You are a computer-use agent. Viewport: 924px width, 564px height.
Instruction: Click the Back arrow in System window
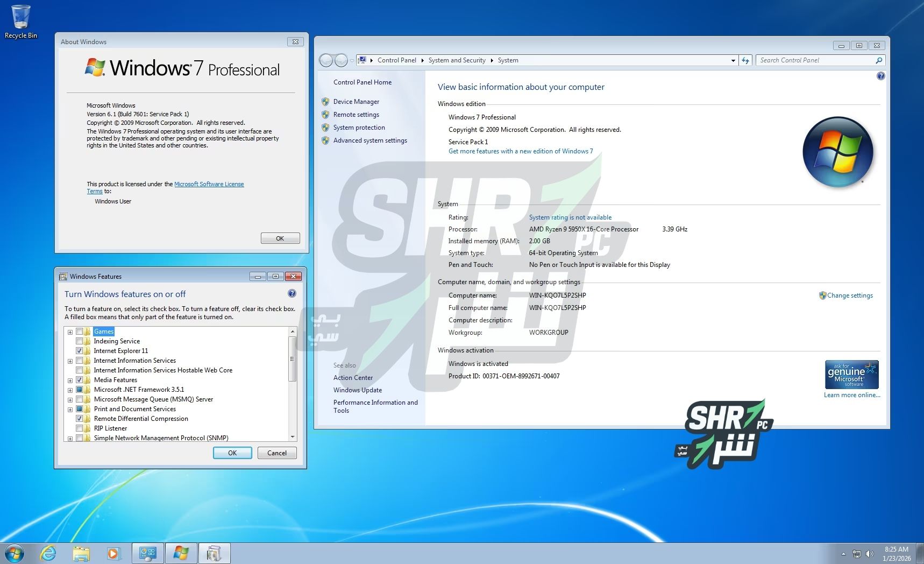(326, 60)
